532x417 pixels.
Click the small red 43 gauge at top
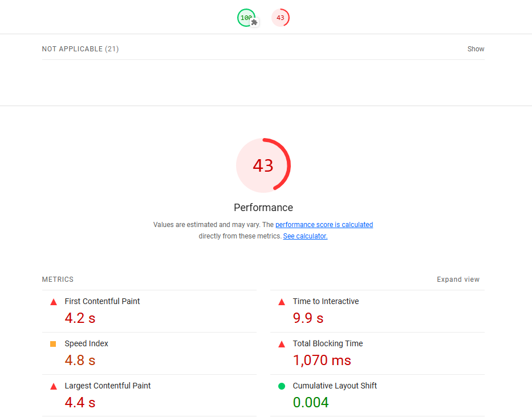[x=280, y=18]
